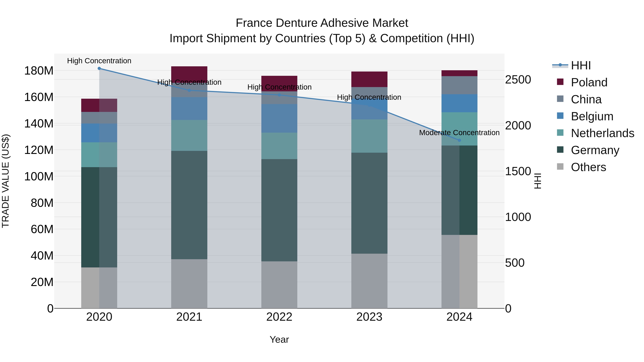This screenshot has height=362, width=644.
Task: Toggle the China legend entry
Action: 579,99
